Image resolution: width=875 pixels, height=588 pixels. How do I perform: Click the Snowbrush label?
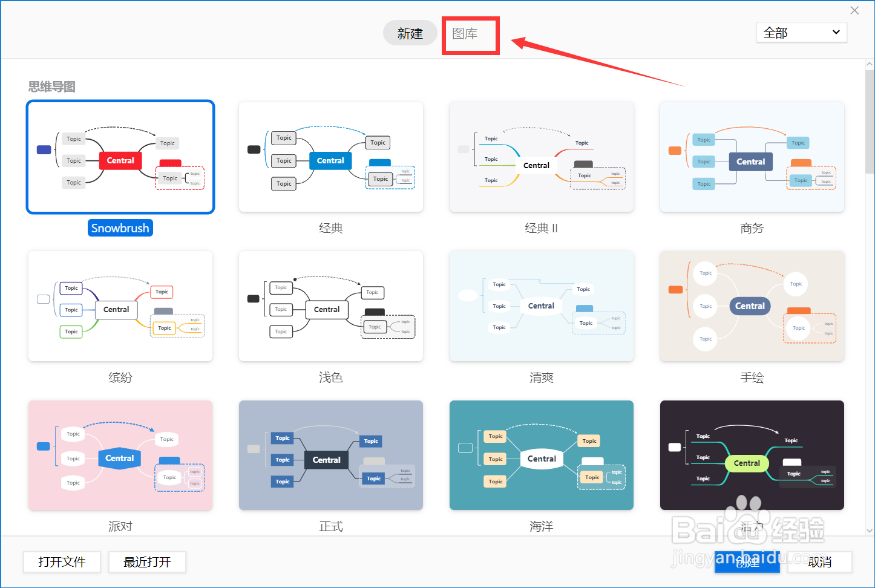[120, 228]
